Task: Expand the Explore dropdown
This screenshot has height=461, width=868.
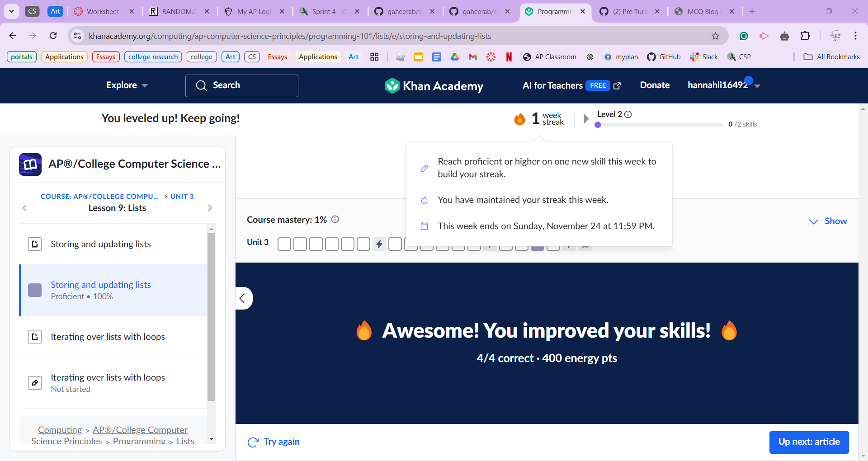Action: [x=127, y=85]
